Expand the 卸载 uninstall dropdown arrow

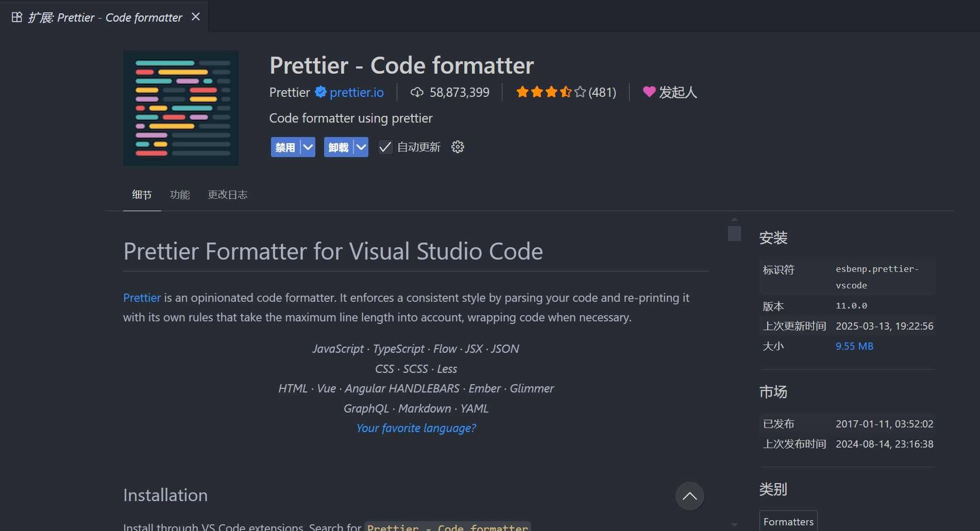[361, 147]
